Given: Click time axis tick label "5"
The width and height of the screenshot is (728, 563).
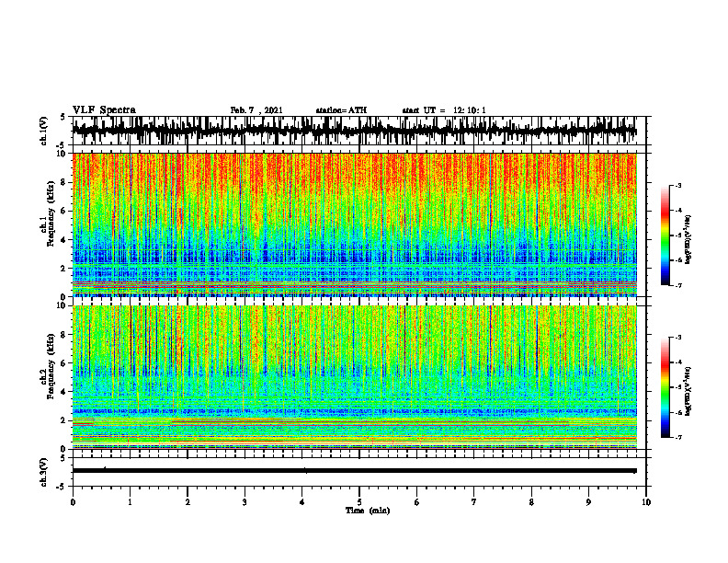Looking at the screenshot, I should [359, 502].
